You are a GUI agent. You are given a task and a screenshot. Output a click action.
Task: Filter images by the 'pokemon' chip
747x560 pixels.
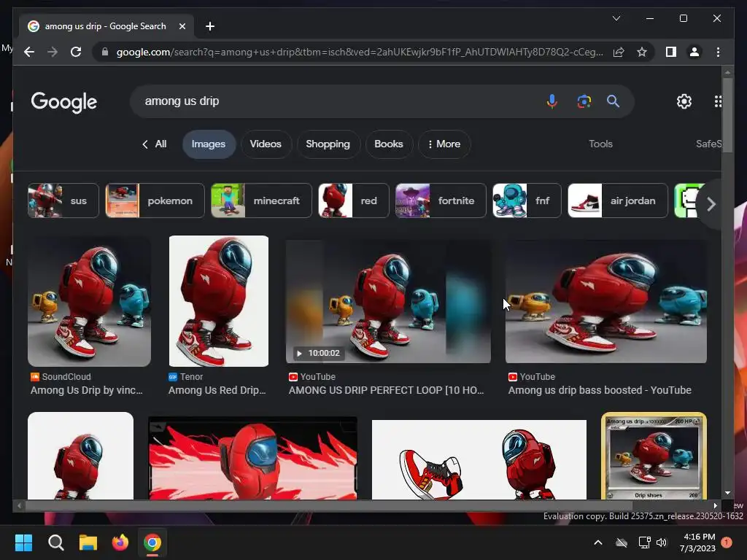click(155, 201)
